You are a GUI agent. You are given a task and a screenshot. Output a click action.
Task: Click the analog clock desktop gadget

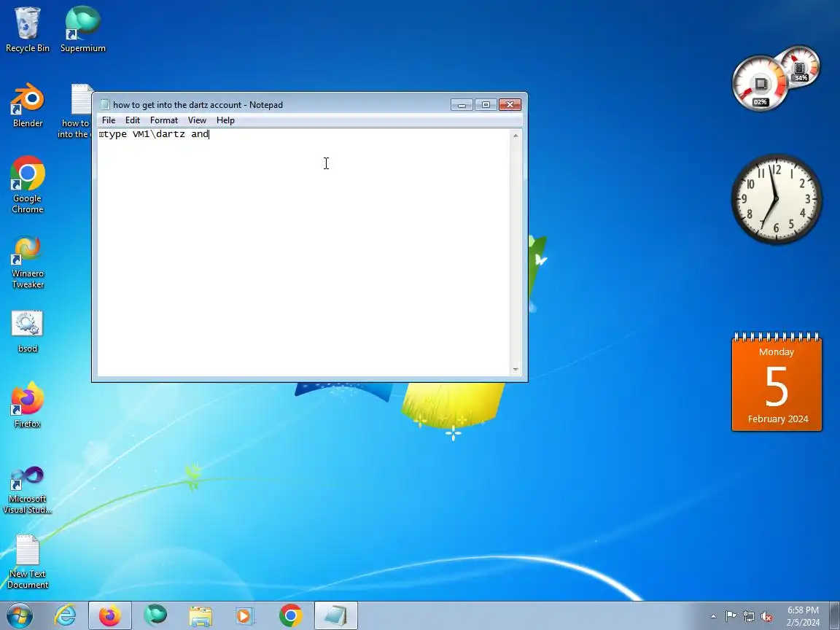(x=777, y=199)
